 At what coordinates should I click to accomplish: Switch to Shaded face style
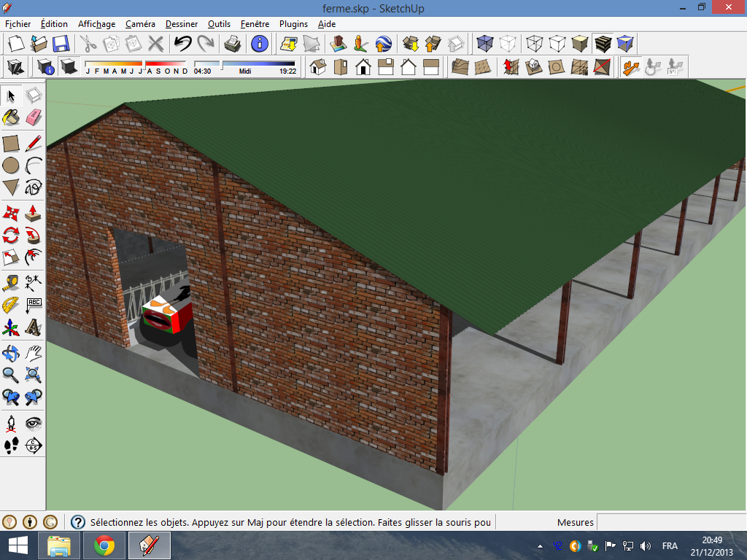coord(580,44)
